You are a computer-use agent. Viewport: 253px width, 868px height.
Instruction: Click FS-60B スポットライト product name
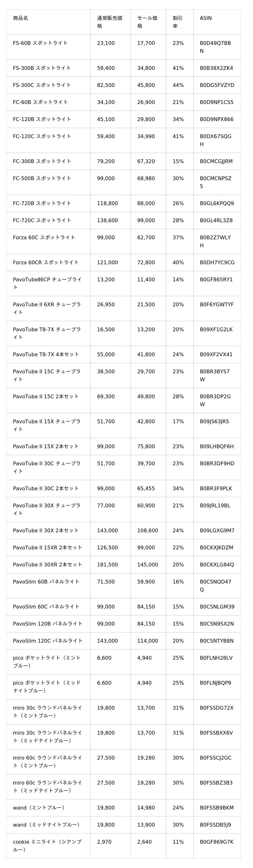click(x=40, y=43)
